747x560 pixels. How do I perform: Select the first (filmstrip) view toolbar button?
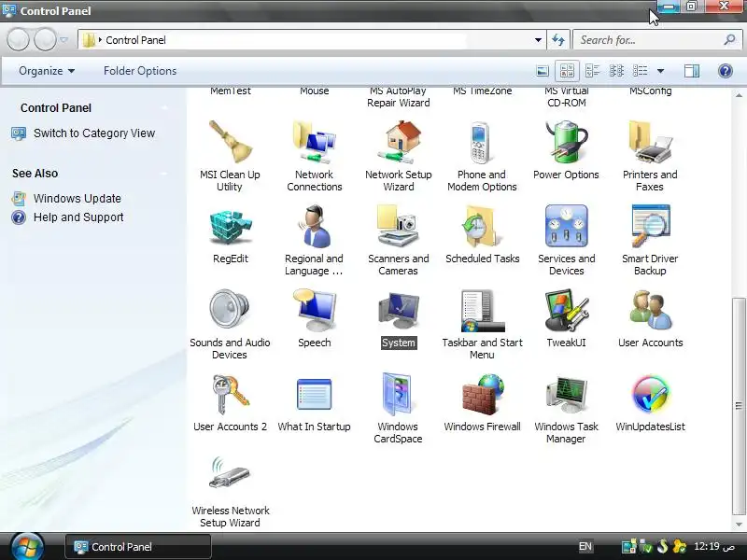(543, 71)
